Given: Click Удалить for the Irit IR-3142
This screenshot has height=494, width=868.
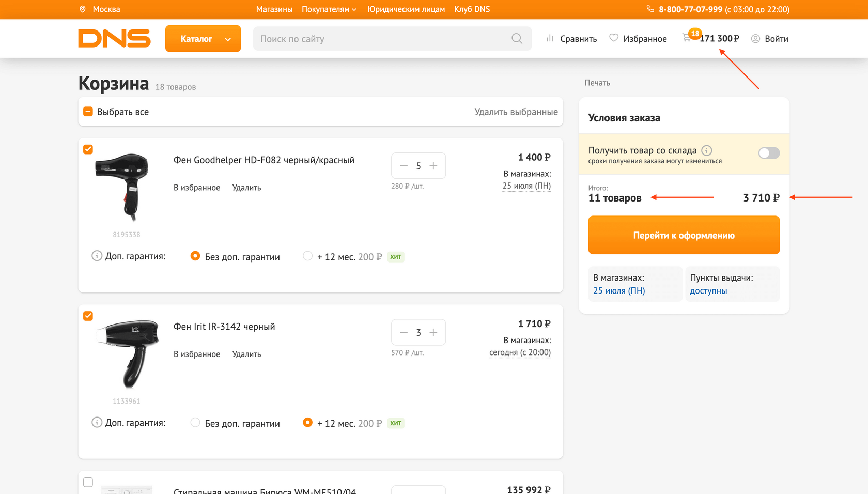Looking at the screenshot, I should pos(246,354).
